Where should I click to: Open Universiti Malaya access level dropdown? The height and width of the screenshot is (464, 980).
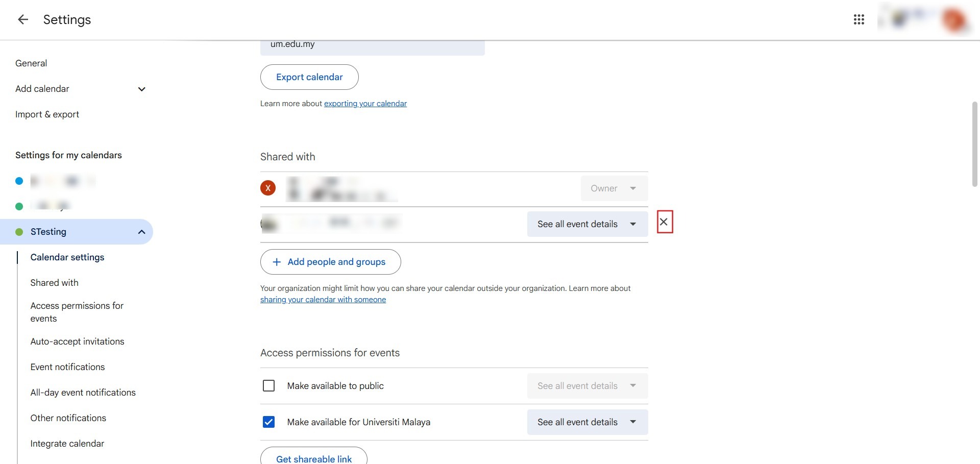(x=587, y=422)
